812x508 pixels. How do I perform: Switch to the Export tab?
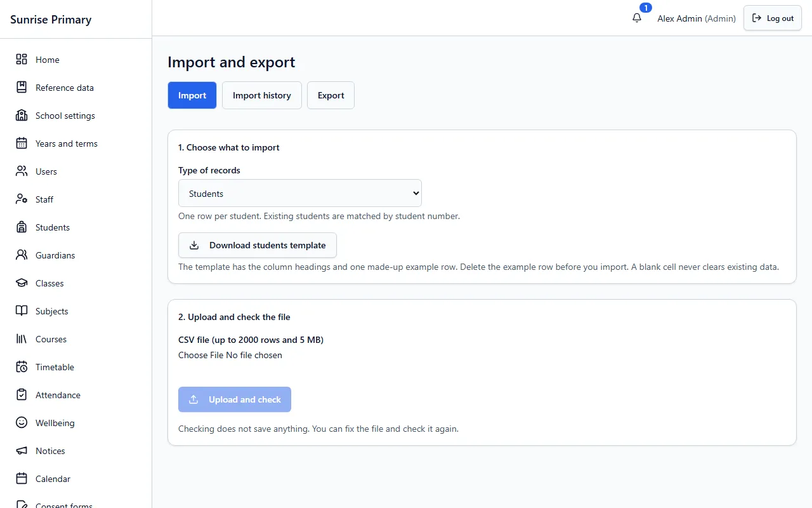[x=331, y=95]
